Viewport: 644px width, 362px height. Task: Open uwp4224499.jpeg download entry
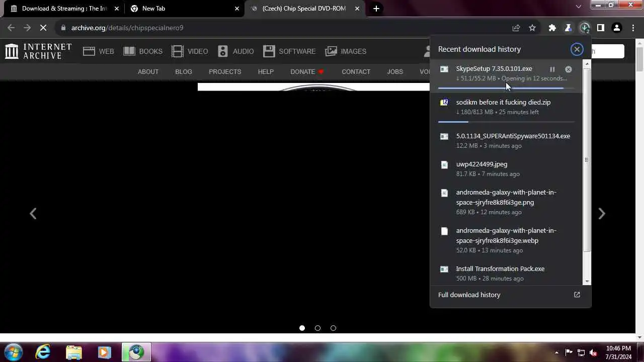pos(506,169)
